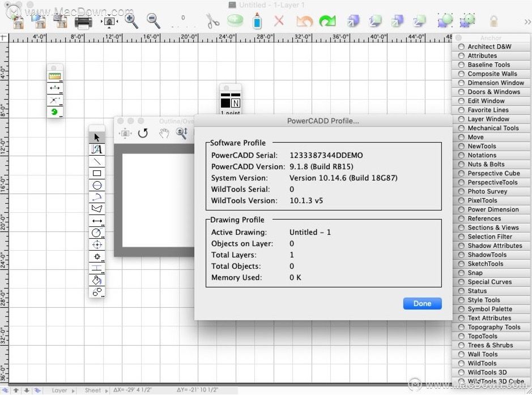Image resolution: width=532 pixels, height=395 pixels.
Task: Click the ruler icon in the small palette
Action: point(54,76)
